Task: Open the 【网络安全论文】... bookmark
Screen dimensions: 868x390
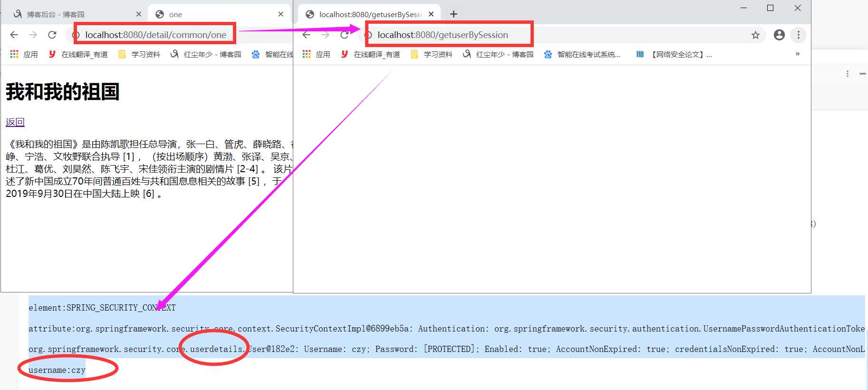Action: tap(674, 54)
